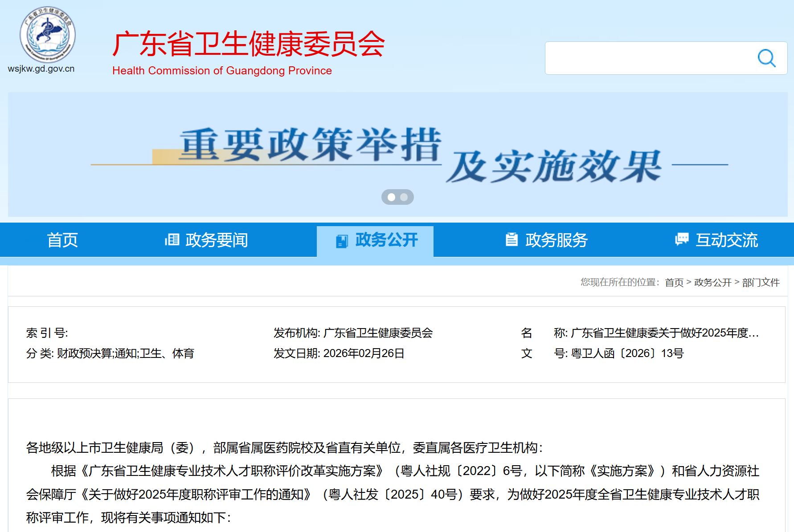Click the news icon beside 政务要闻

pos(172,240)
